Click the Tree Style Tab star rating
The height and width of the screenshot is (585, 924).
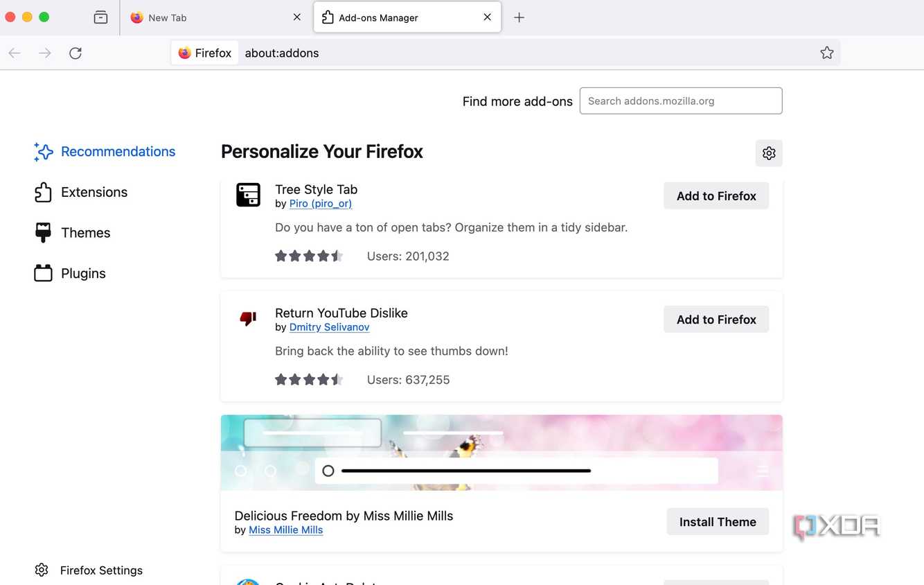(309, 256)
